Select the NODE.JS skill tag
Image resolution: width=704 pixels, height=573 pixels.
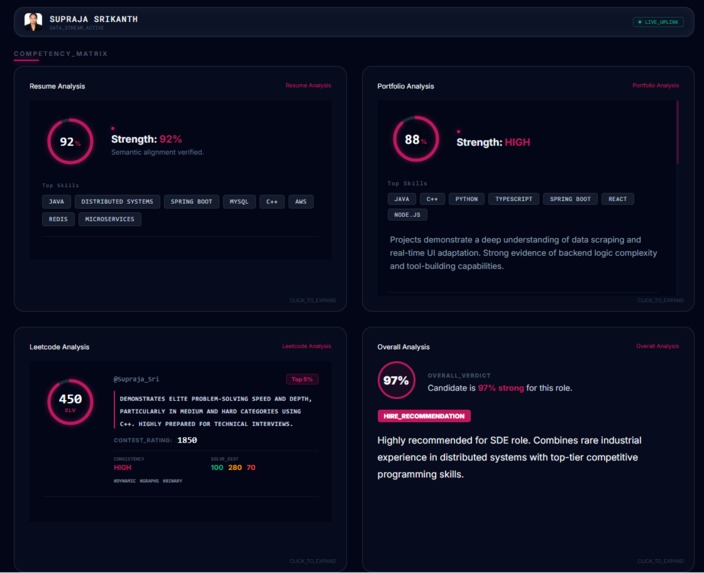(407, 215)
